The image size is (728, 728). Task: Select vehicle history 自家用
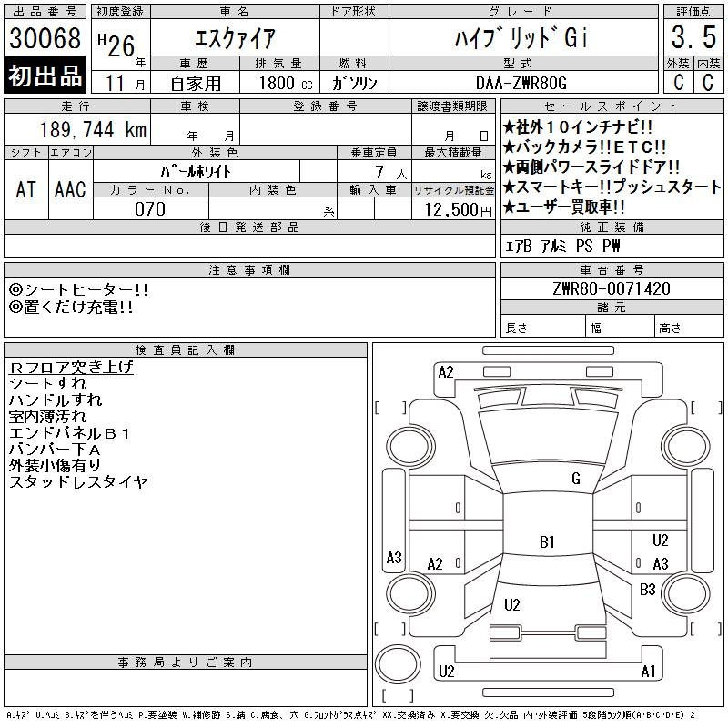[x=196, y=84]
